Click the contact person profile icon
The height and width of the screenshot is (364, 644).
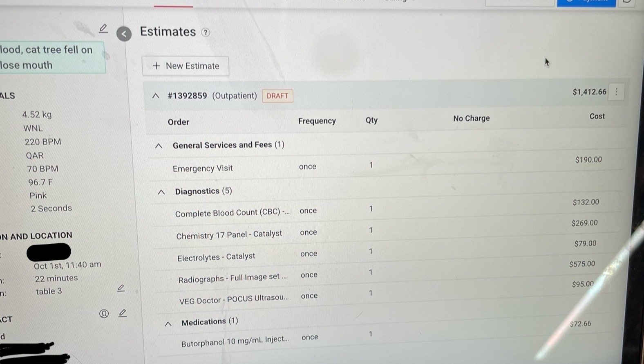click(x=104, y=314)
